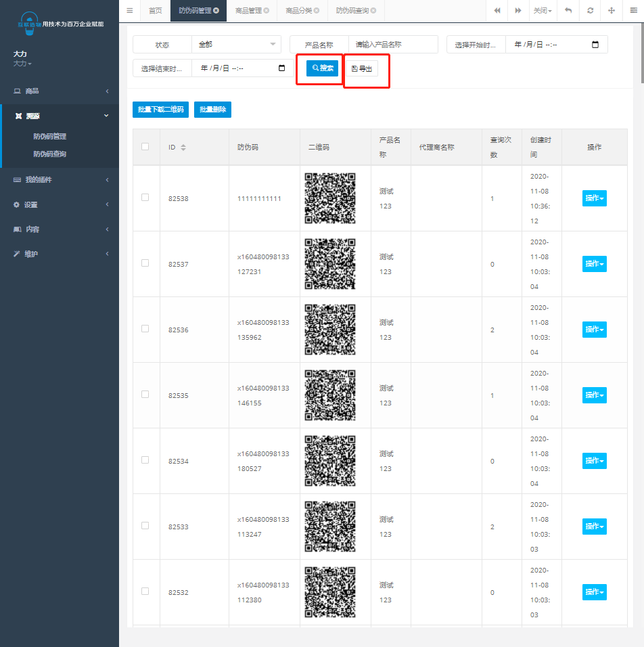Viewport: 644px width, 647px height.
Task: Click the vertical scrollbar on the right edge
Action: point(643,53)
